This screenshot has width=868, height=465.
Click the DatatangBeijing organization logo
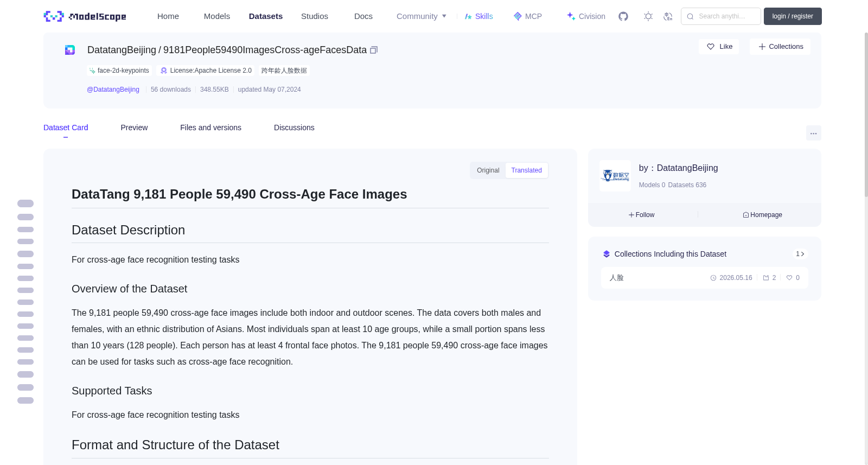tap(615, 176)
